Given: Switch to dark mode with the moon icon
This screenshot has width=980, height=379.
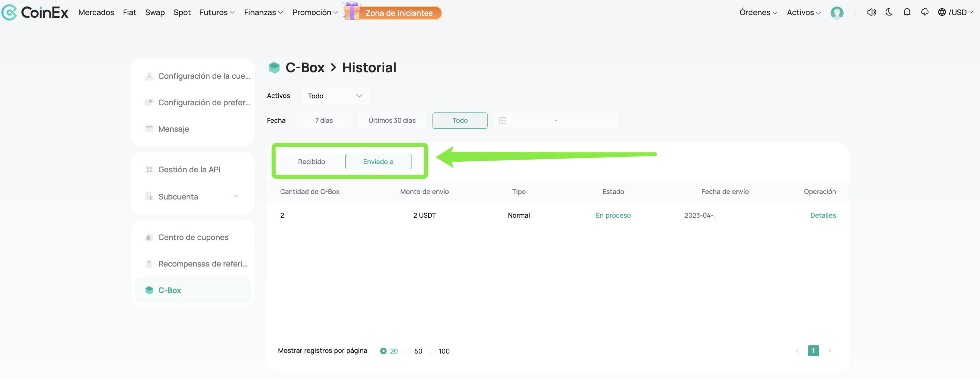Looking at the screenshot, I should click(x=889, y=12).
